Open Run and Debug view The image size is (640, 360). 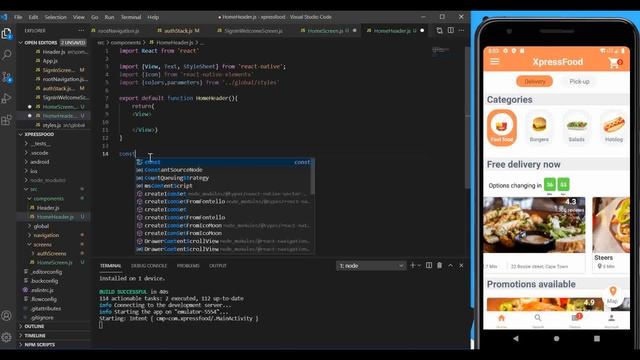(x=7, y=98)
